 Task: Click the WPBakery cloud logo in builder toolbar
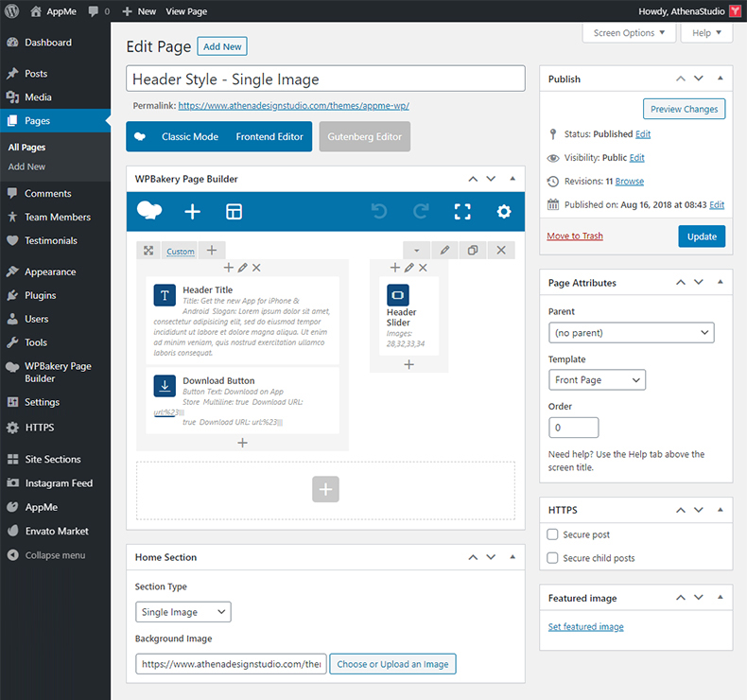pos(149,211)
